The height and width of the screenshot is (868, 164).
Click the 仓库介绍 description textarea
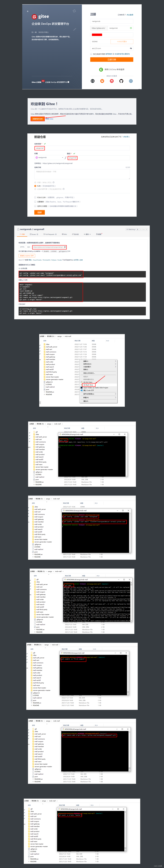[82, 174]
